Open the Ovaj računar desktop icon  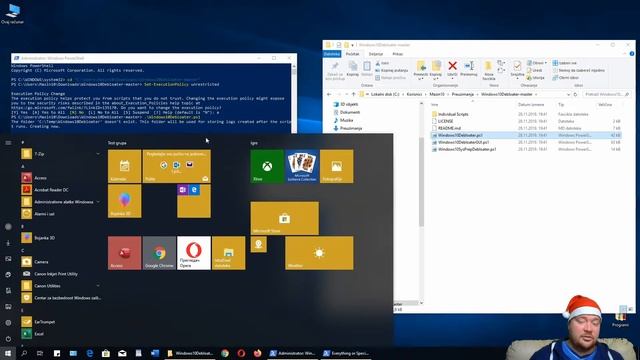click(x=13, y=13)
